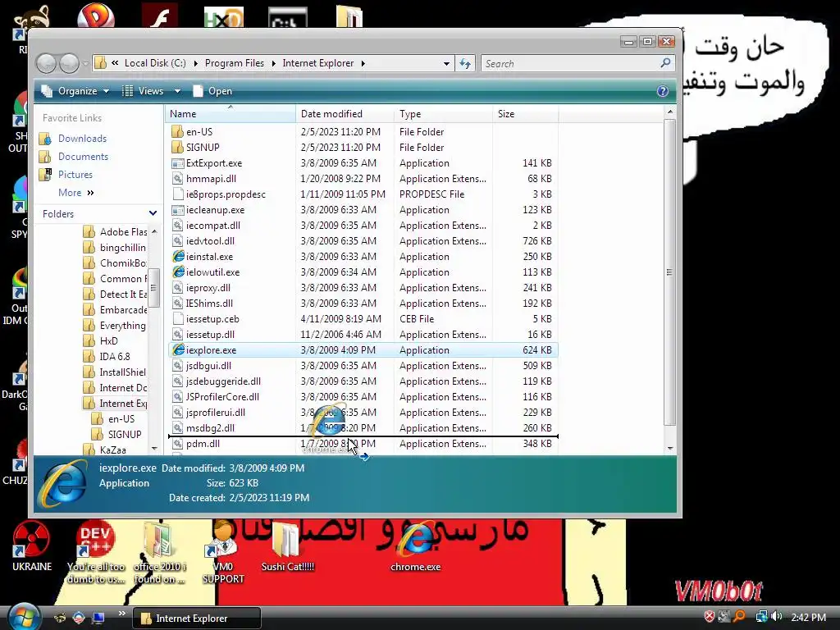The width and height of the screenshot is (840, 630).
Task: Expand the Program Files breadcrumb arrow
Action: click(273, 63)
